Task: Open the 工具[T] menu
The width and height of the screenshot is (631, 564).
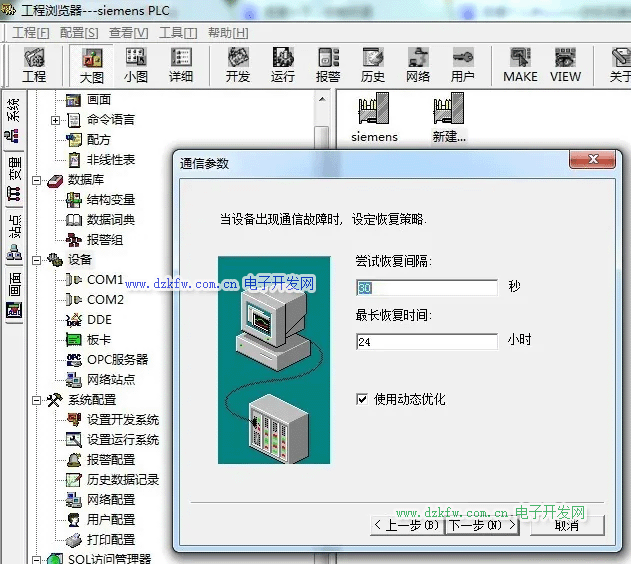Action: point(177,33)
